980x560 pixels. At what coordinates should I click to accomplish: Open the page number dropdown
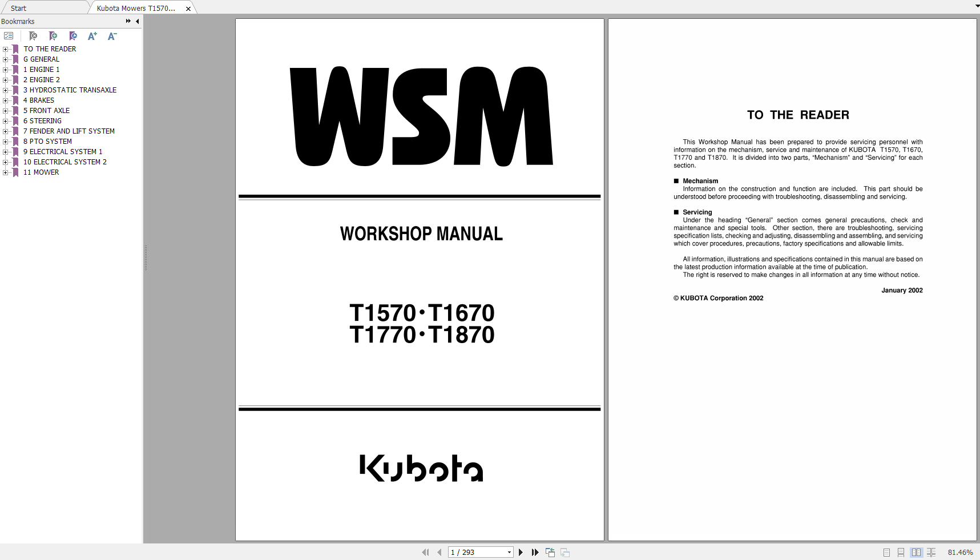(x=509, y=552)
